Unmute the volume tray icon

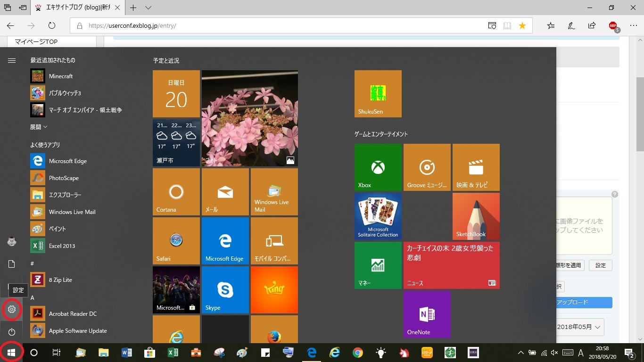point(555,353)
